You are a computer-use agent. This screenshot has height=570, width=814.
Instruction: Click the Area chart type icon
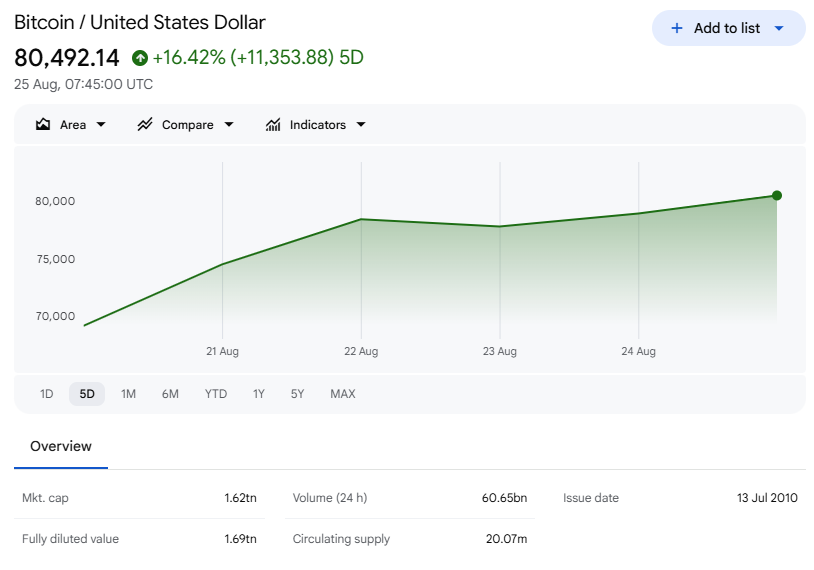(43, 125)
